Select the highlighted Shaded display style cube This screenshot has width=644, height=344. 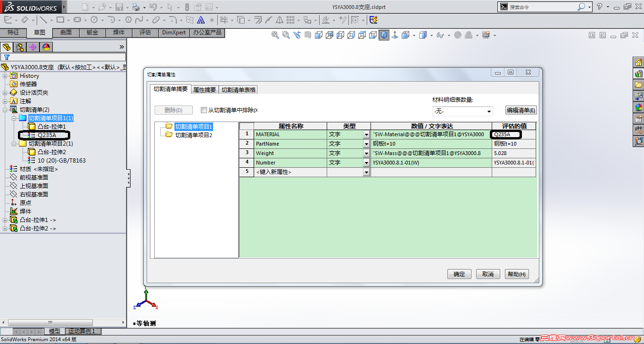click(384, 35)
